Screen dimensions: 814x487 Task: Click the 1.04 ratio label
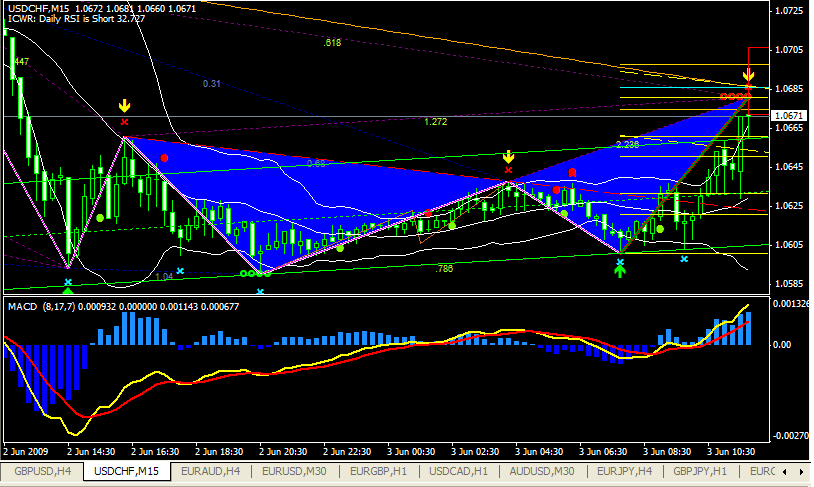[x=164, y=277]
